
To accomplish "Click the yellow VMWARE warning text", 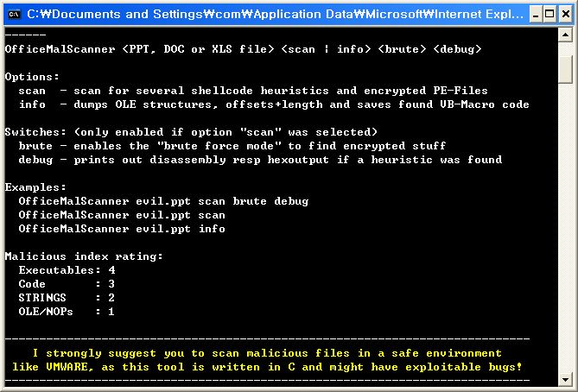I will [267, 360].
